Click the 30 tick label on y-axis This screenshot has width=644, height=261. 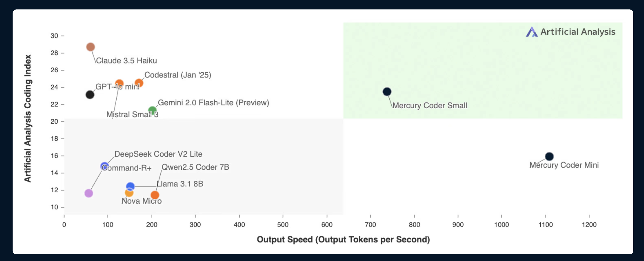pos(54,36)
